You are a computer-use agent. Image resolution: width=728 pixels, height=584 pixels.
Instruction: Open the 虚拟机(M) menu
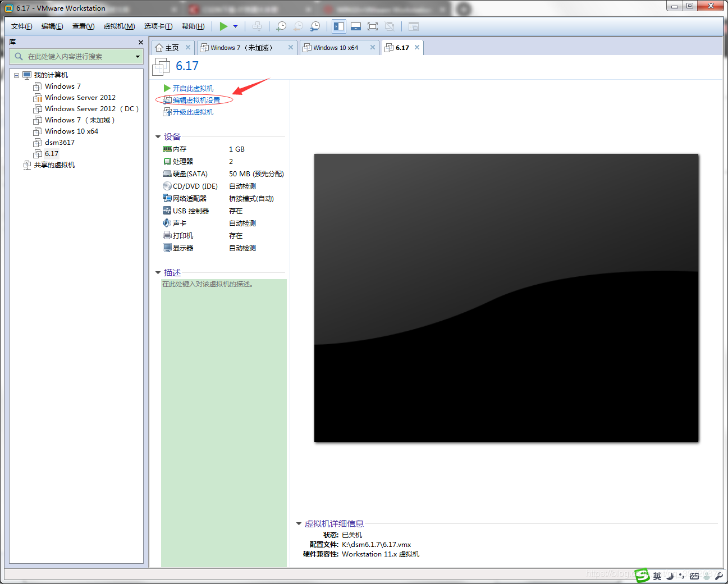[x=119, y=26]
